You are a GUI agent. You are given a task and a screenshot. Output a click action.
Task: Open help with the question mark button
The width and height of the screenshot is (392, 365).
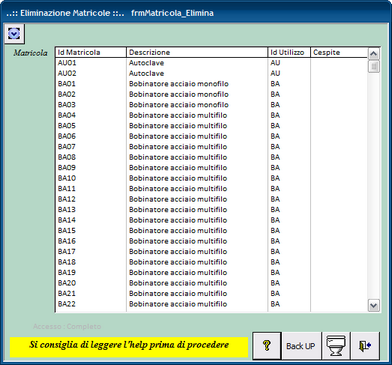267,346
